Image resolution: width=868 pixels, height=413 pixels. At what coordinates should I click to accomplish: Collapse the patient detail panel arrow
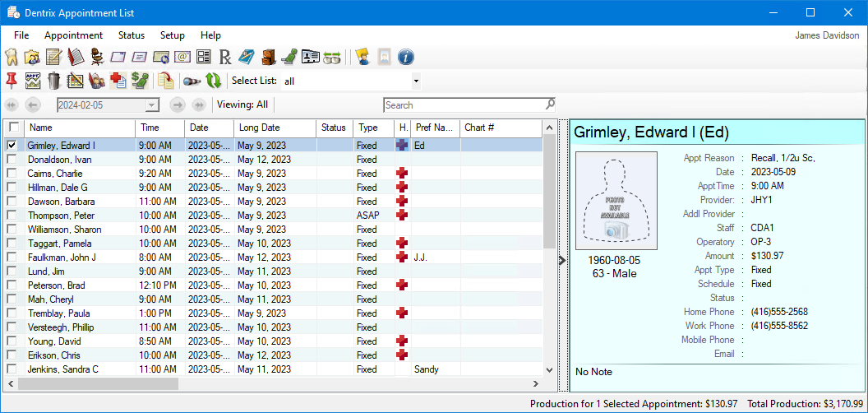(561, 260)
